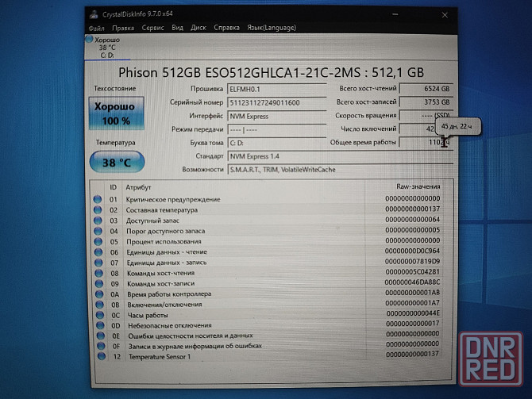The width and height of the screenshot is (532, 399).
Task: Open the Диск menu
Action: 199,28
